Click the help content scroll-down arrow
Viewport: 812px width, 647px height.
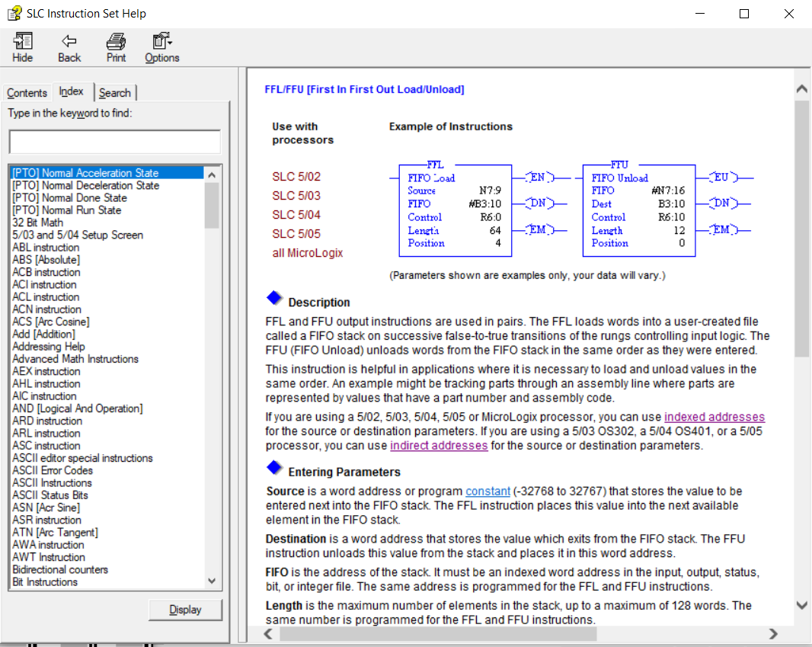[x=801, y=605]
